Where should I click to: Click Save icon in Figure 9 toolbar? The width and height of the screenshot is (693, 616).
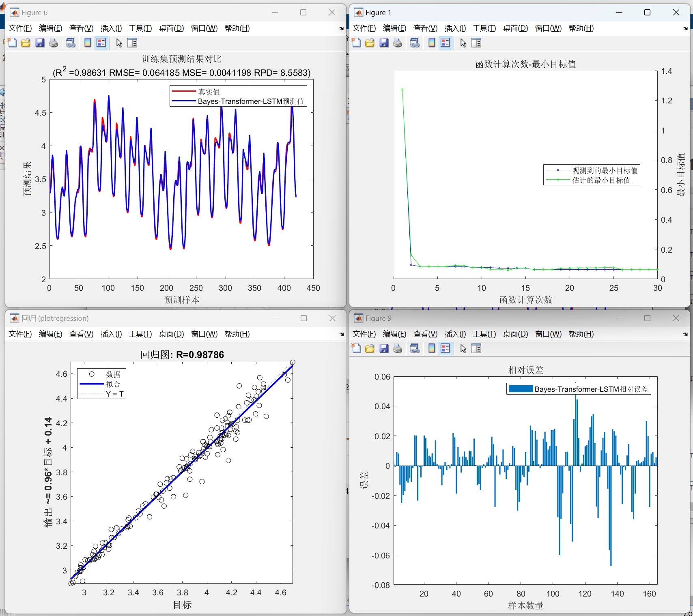click(384, 348)
